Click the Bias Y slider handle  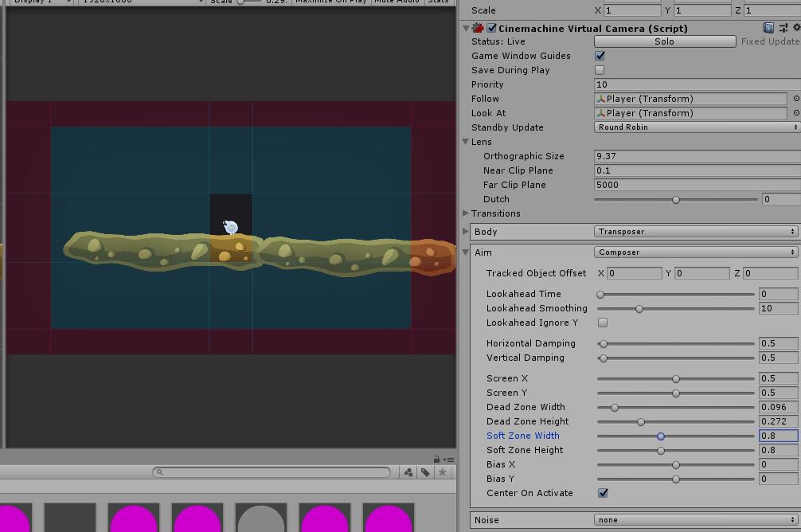click(x=676, y=479)
